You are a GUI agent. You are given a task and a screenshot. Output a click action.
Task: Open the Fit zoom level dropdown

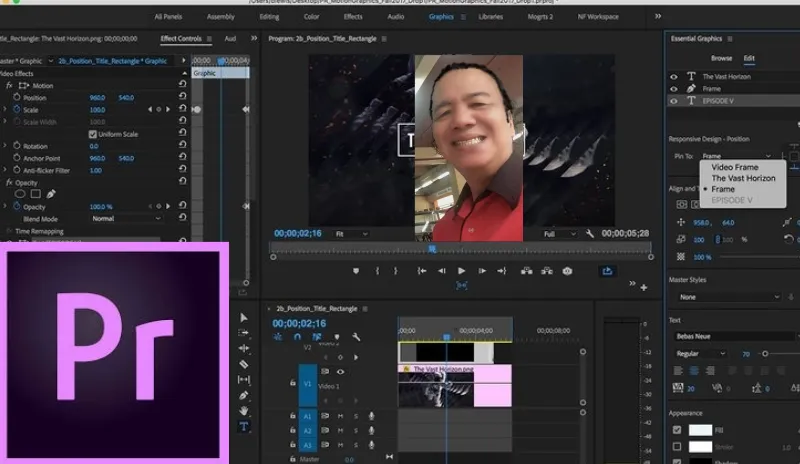[x=351, y=234]
